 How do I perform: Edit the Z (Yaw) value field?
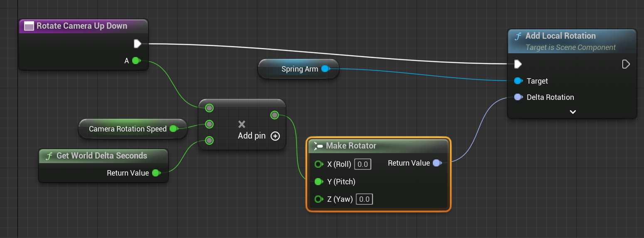[364, 199]
